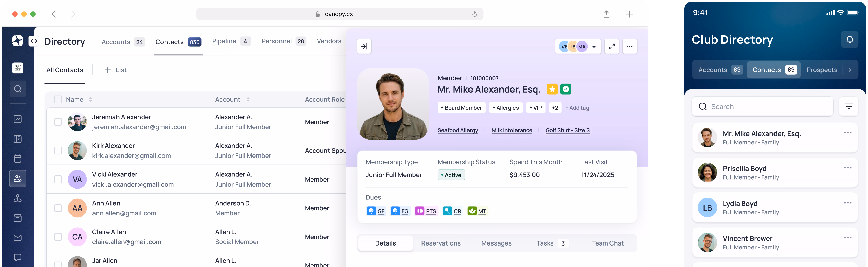
Task: Open options for Priscilla Boyd card
Action: [848, 168]
